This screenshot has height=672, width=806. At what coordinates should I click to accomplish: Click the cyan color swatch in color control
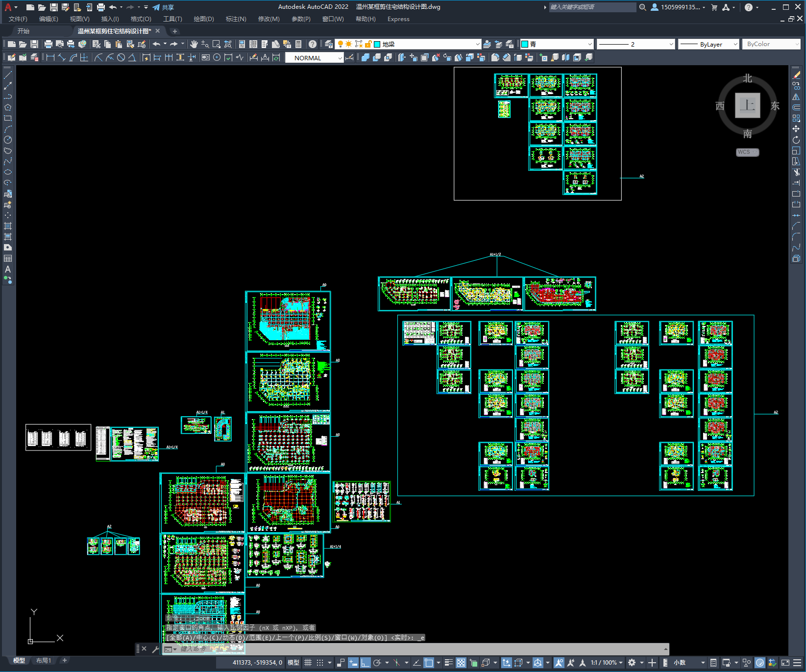[525, 44]
